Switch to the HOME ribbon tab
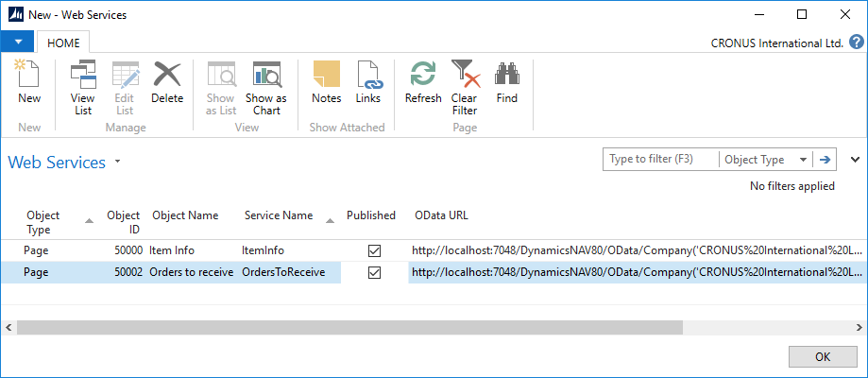This screenshot has width=868, height=378. pos(64,42)
